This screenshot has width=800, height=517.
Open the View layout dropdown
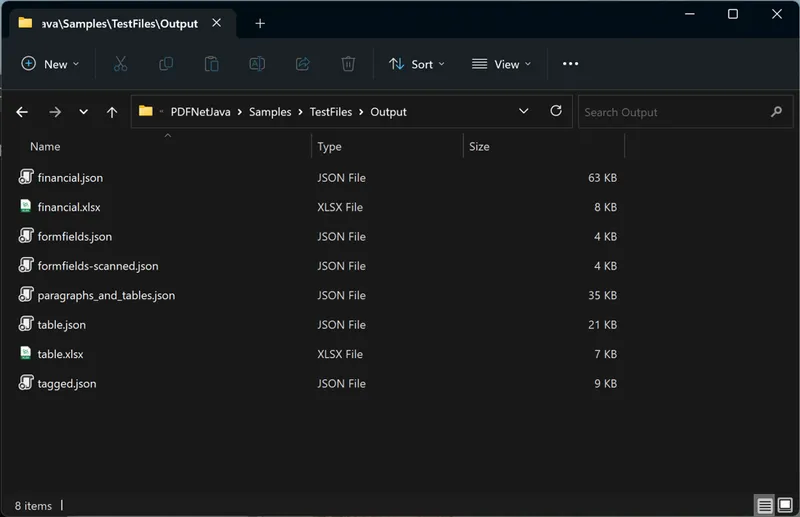pyautogui.click(x=501, y=64)
